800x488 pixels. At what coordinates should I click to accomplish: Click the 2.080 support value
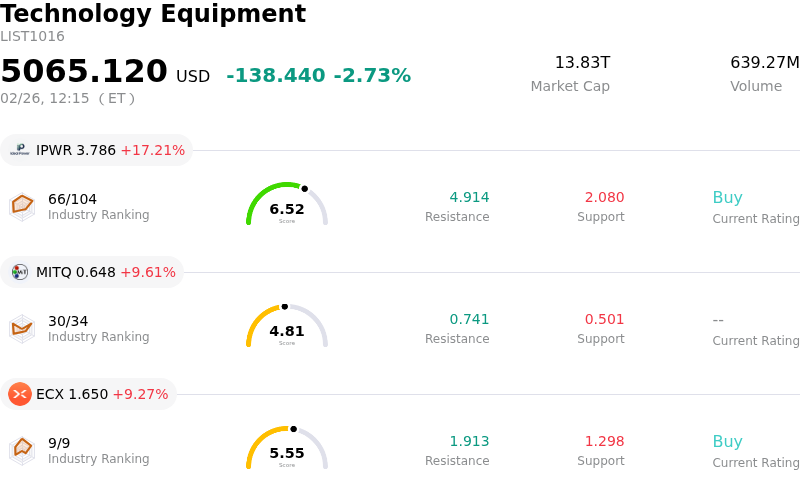click(x=604, y=198)
